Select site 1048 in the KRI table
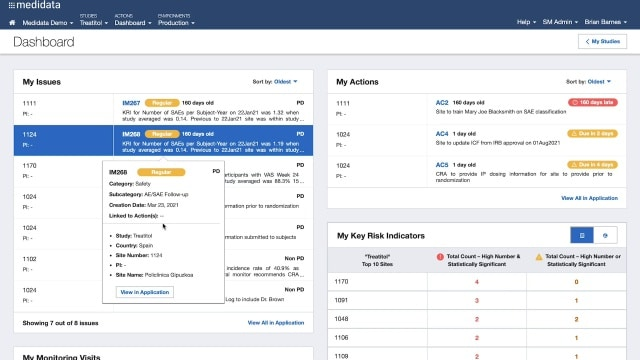 341,319
